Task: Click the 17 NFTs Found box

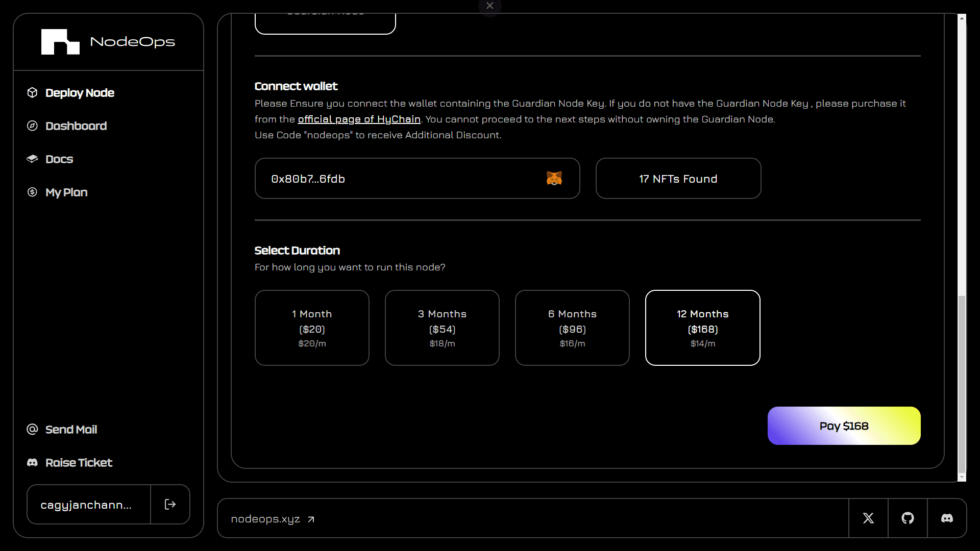Action: pyautogui.click(x=678, y=179)
